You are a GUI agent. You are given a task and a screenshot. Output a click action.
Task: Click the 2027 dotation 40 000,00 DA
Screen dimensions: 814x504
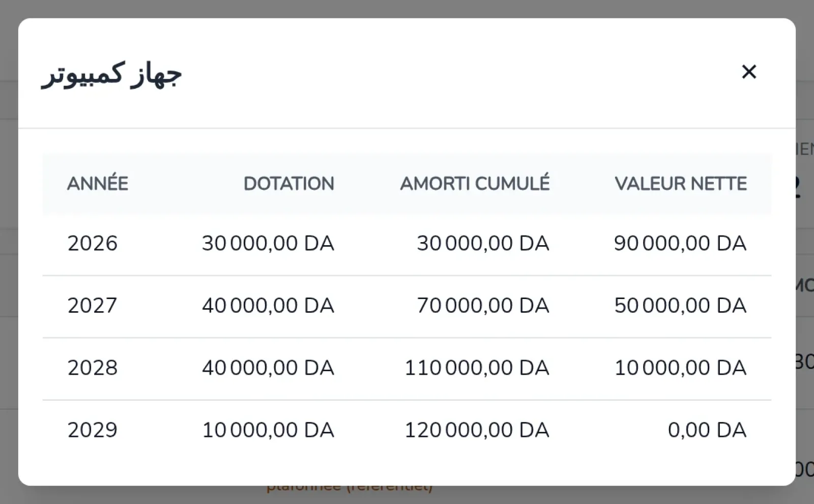(268, 305)
